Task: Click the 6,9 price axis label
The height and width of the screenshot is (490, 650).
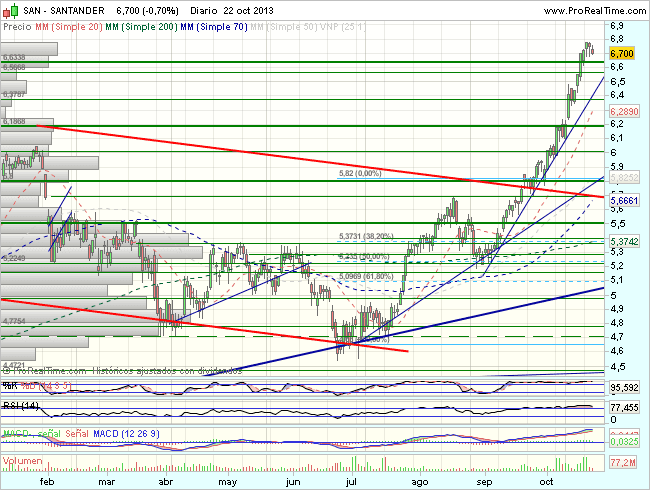Action: click(x=617, y=26)
